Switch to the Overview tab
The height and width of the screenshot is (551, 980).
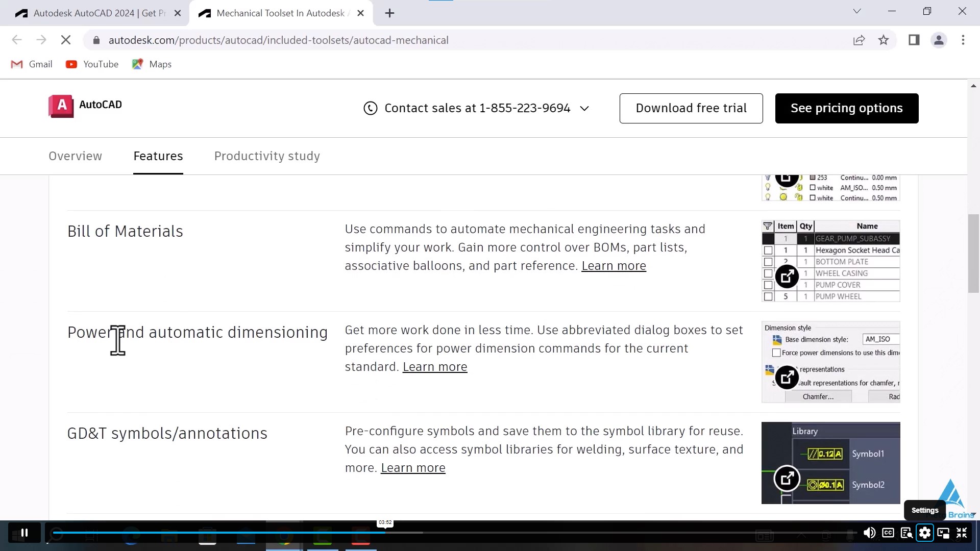75,156
